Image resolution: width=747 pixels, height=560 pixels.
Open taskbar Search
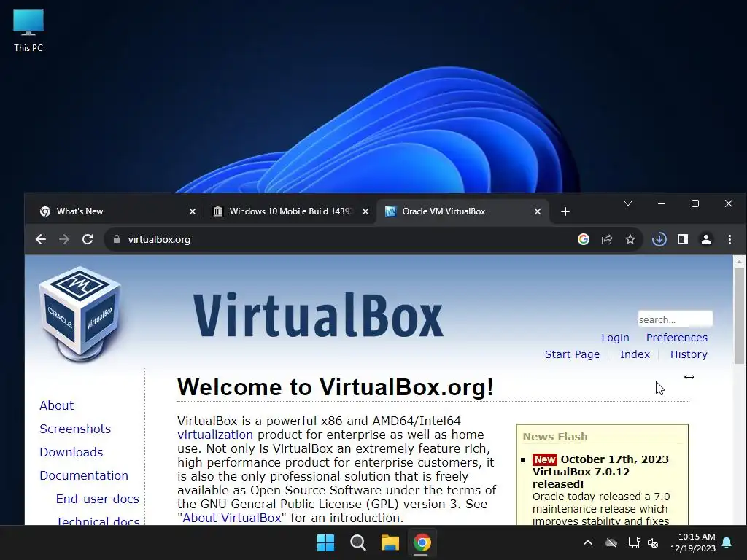(357, 542)
